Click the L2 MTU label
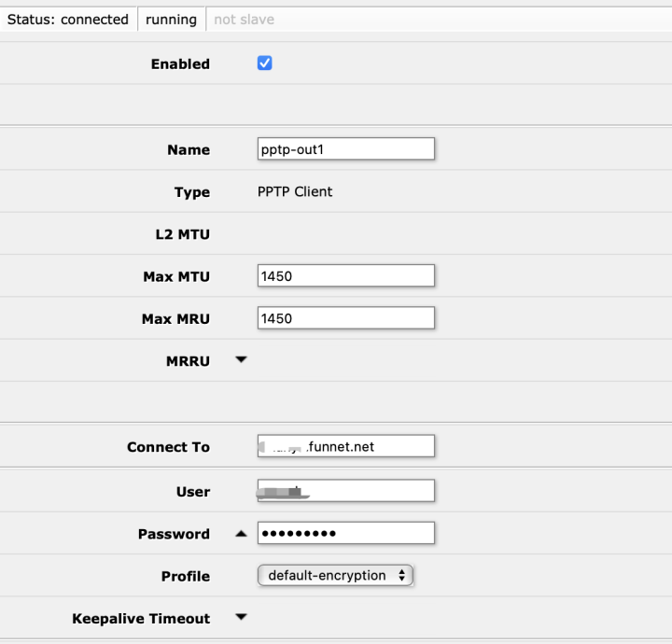This screenshot has width=672, height=644. (x=182, y=234)
